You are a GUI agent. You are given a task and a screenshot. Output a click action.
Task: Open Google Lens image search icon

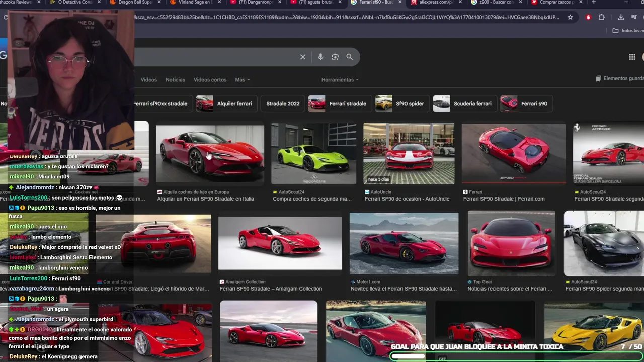click(x=335, y=57)
